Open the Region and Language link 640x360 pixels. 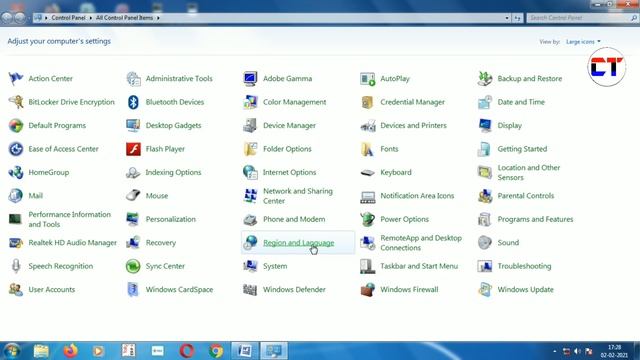point(298,242)
